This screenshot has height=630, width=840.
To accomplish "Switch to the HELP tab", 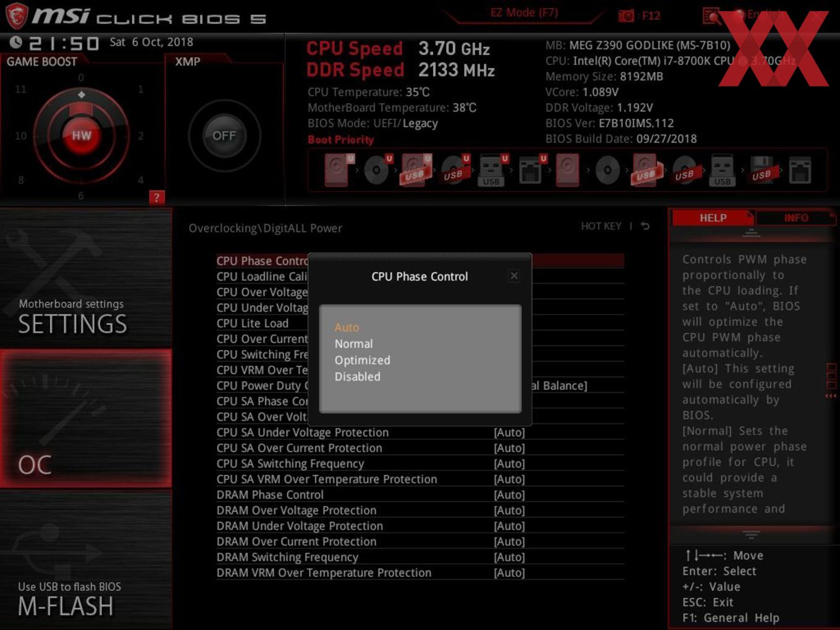I will pos(713,218).
